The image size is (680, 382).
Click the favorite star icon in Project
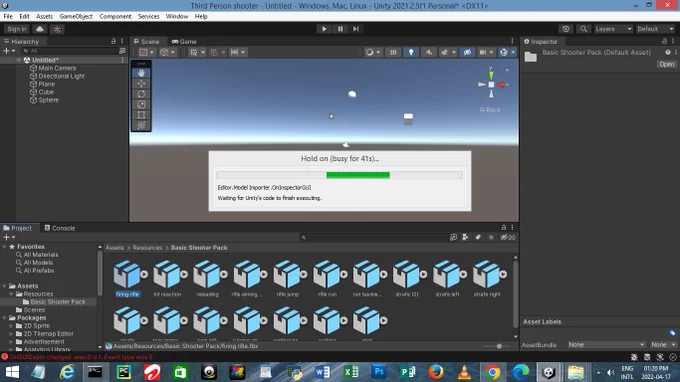[x=491, y=238]
